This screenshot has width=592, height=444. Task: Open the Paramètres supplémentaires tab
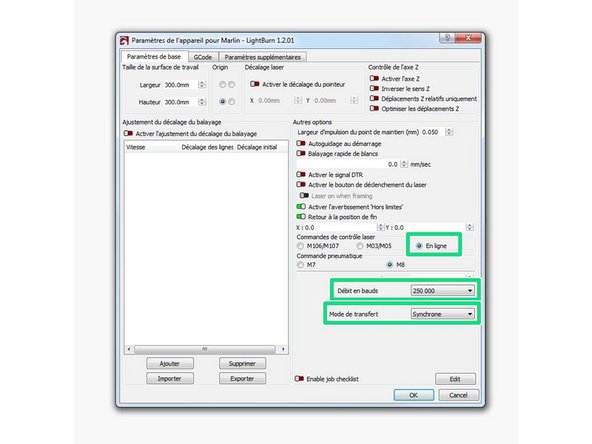[x=262, y=57]
